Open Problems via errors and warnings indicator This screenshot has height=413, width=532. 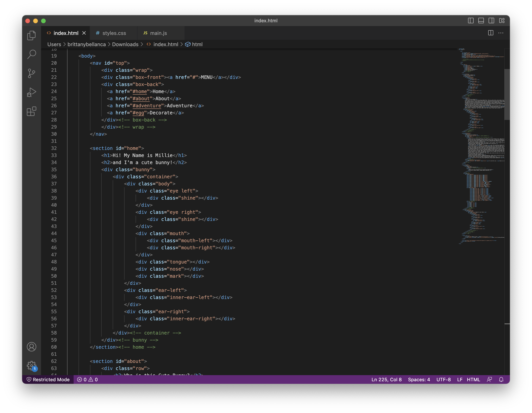pos(87,379)
